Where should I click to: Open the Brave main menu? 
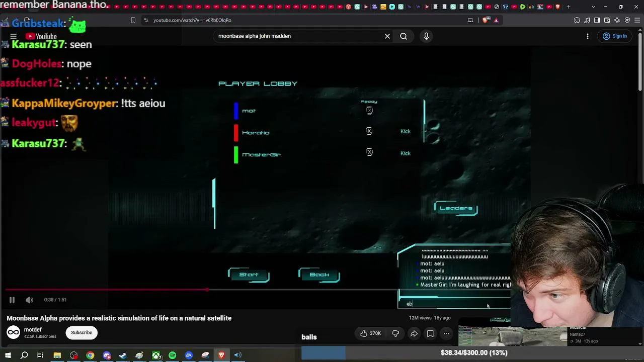coord(637,20)
